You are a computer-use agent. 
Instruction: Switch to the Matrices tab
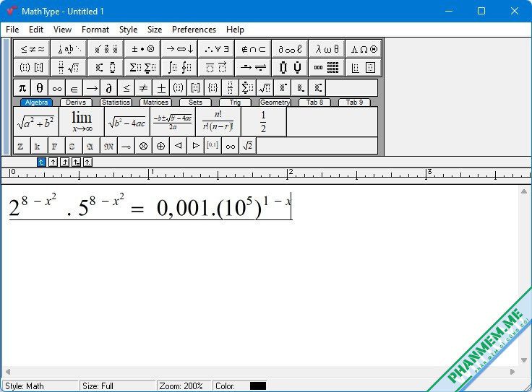(x=155, y=103)
